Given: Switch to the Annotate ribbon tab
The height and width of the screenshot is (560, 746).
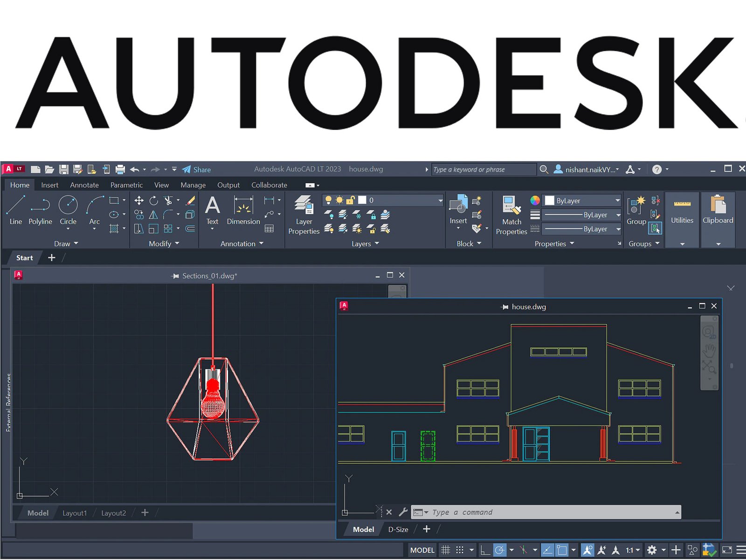Looking at the screenshot, I should click(84, 185).
